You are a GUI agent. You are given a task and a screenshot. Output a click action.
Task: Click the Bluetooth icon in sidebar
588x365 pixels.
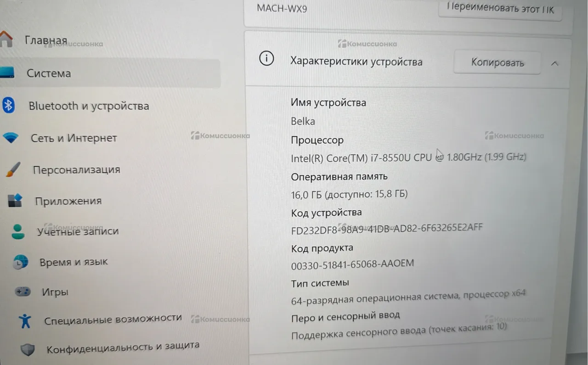[8, 105]
